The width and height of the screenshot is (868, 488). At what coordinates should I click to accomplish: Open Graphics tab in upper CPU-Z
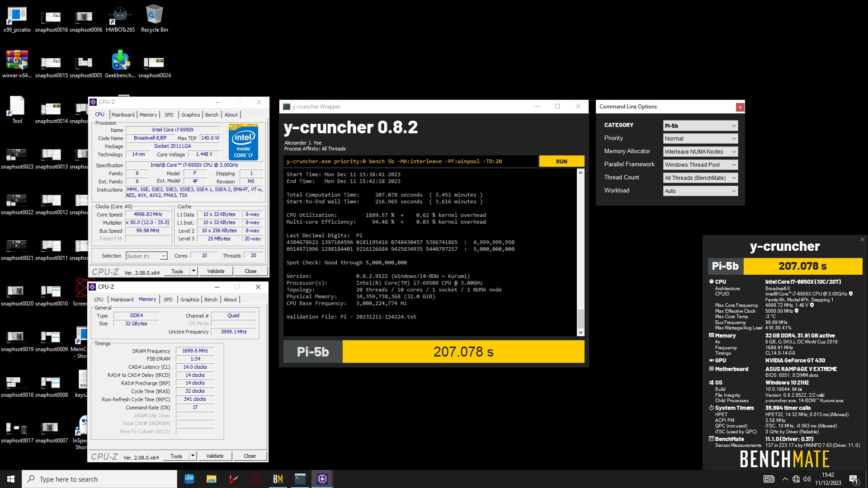point(190,115)
